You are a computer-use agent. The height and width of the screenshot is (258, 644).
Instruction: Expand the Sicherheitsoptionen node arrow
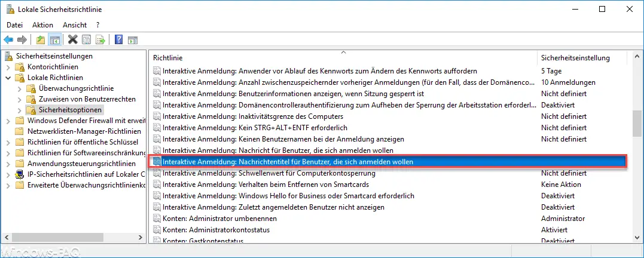(x=19, y=110)
